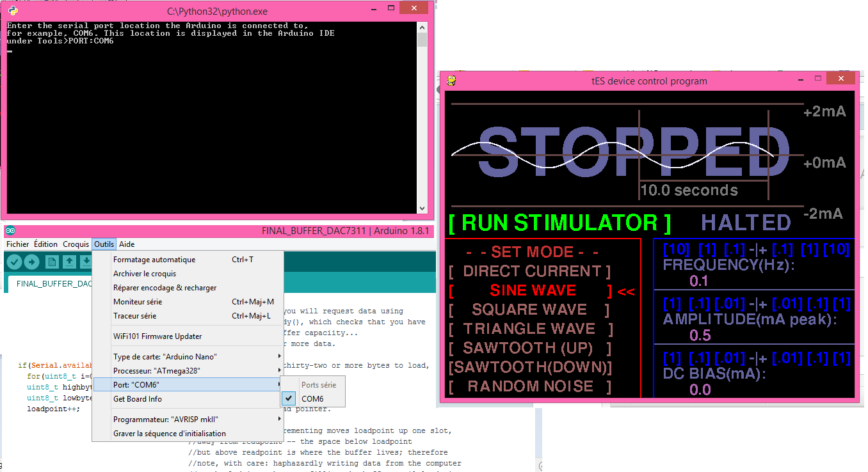Expand the Programmateur submenu
This screenshot has width=868, height=472.
(188, 420)
